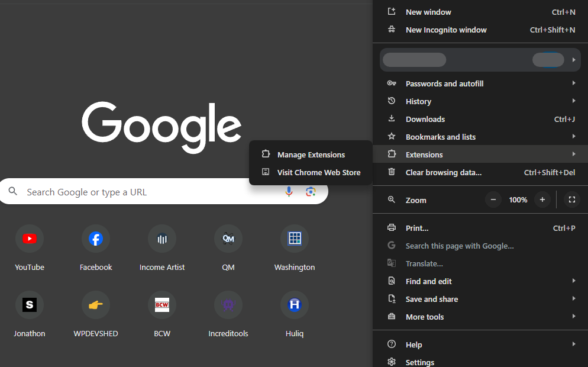Open Settings from the Chrome menu
Viewport: 588px width, 367px height.
(480, 361)
